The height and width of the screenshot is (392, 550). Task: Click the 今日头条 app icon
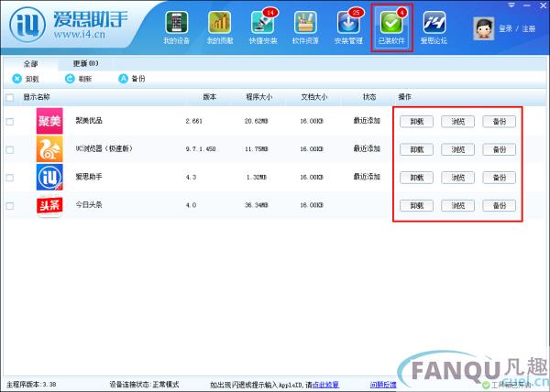[49, 206]
